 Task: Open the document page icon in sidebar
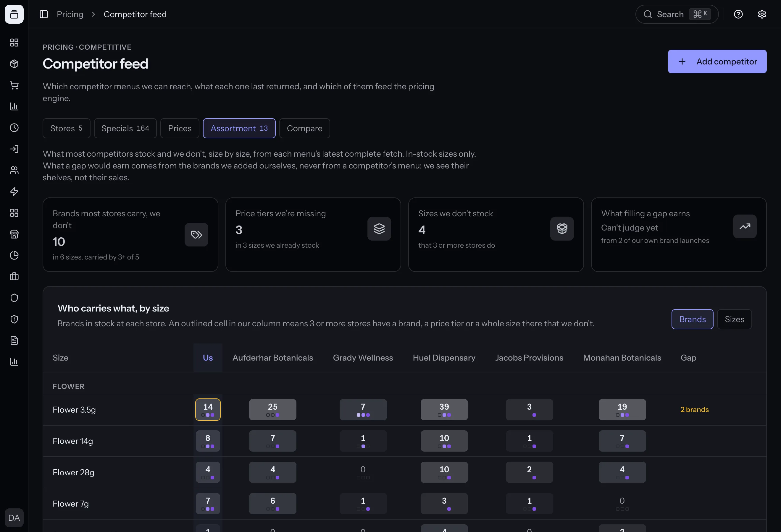[14, 340]
